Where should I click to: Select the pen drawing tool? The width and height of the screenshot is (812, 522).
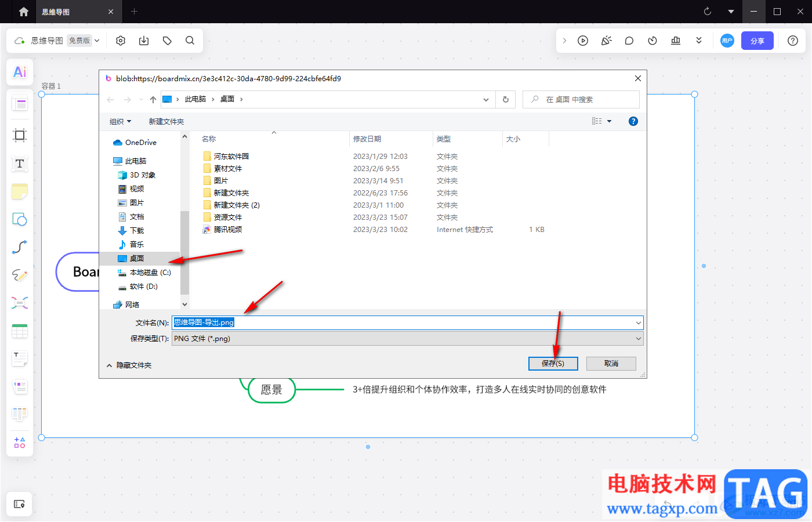point(20,275)
